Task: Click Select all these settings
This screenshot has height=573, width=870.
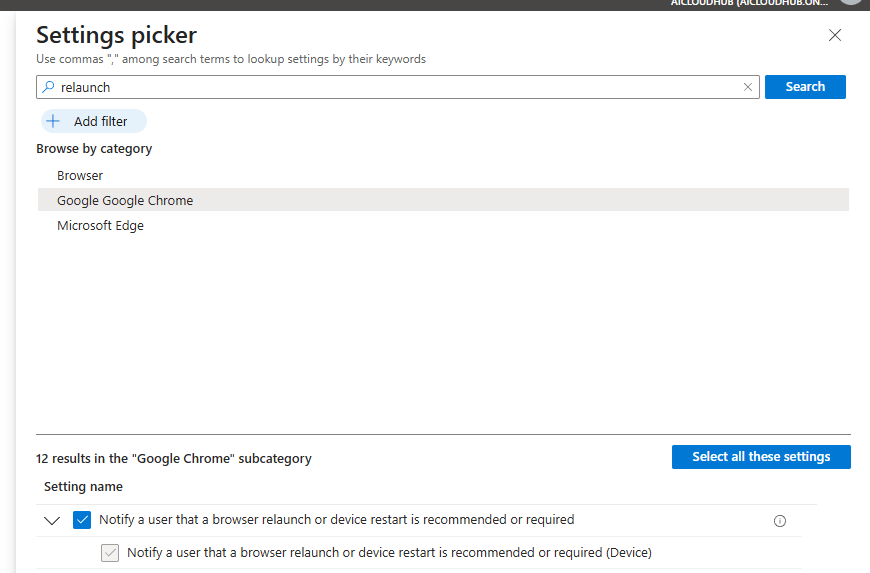Action: point(761,457)
